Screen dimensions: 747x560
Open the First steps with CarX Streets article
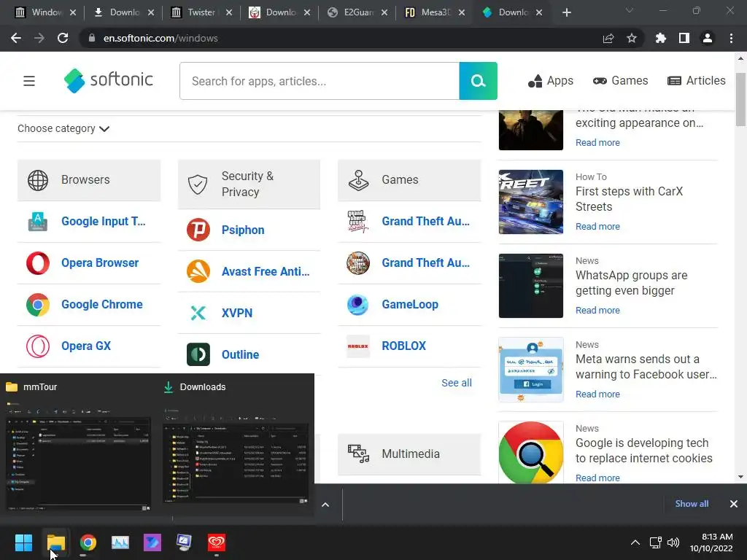(x=629, y=199)
